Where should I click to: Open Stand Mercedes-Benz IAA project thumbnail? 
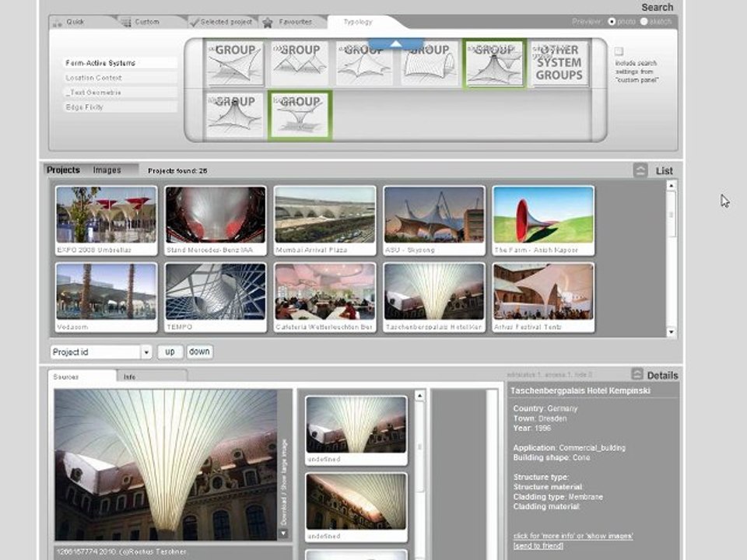(216, 220)
